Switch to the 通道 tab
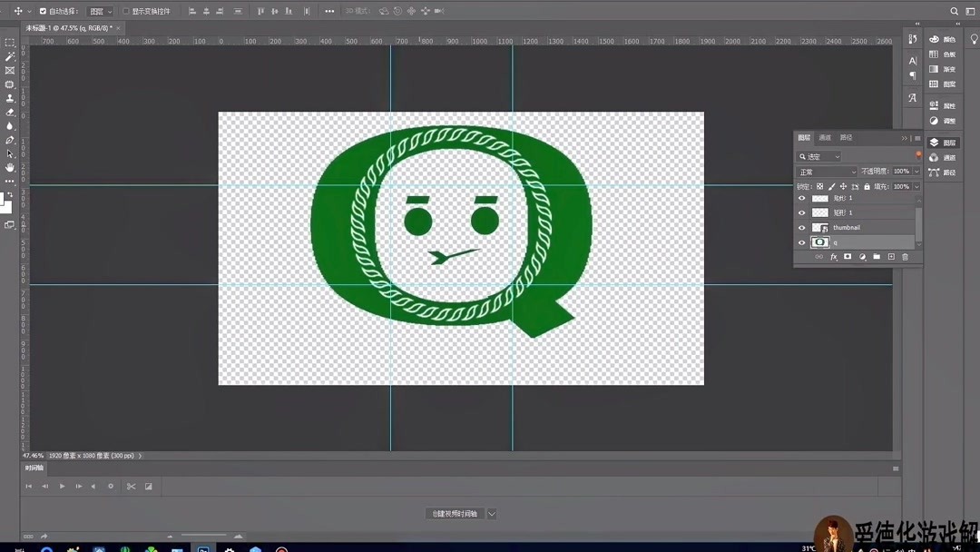Screen dimensions: 980x552 (x=824, y=138)
